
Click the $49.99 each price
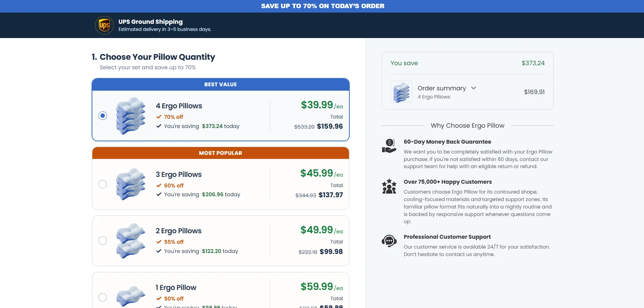321,230
